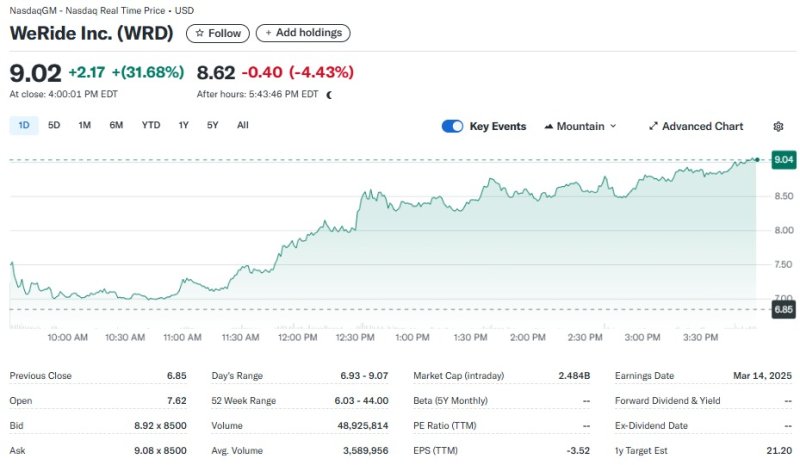The height and width of the screenshot is (465, 800).
Task: Click Beta (5Y Monthly) label
Action: [451, 401]
